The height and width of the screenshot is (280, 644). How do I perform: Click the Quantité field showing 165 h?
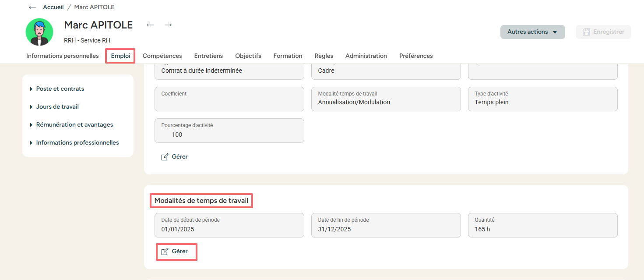(x=542, y=225)
